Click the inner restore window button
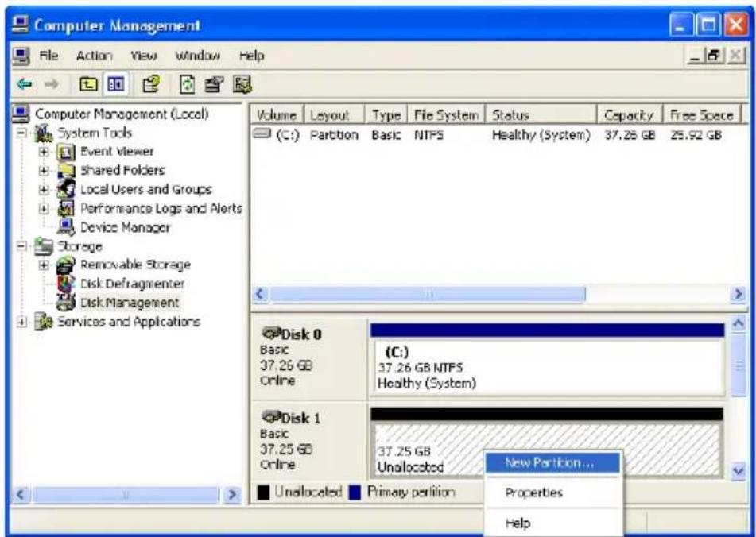Image resolution: width=756 pixels, height=537 pixels. click(714, 56)
